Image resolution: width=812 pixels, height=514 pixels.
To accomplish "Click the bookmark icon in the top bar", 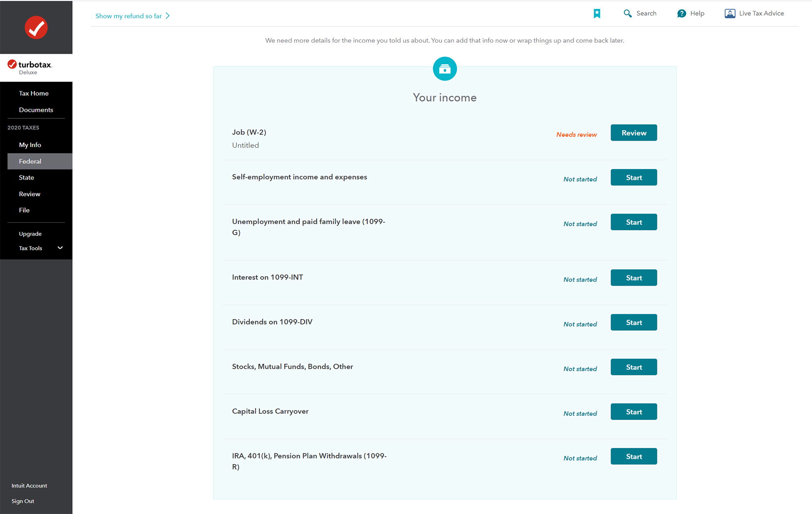I will (597, 13).
